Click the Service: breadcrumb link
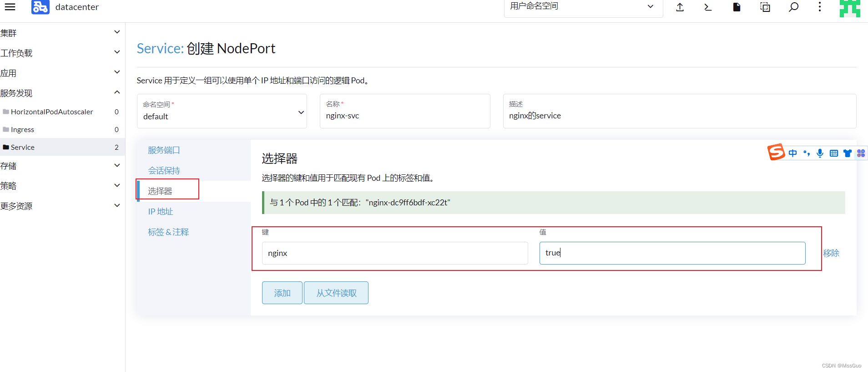This screenshot has height=372, width=868. pyautogui.click(x=160, y=48)
